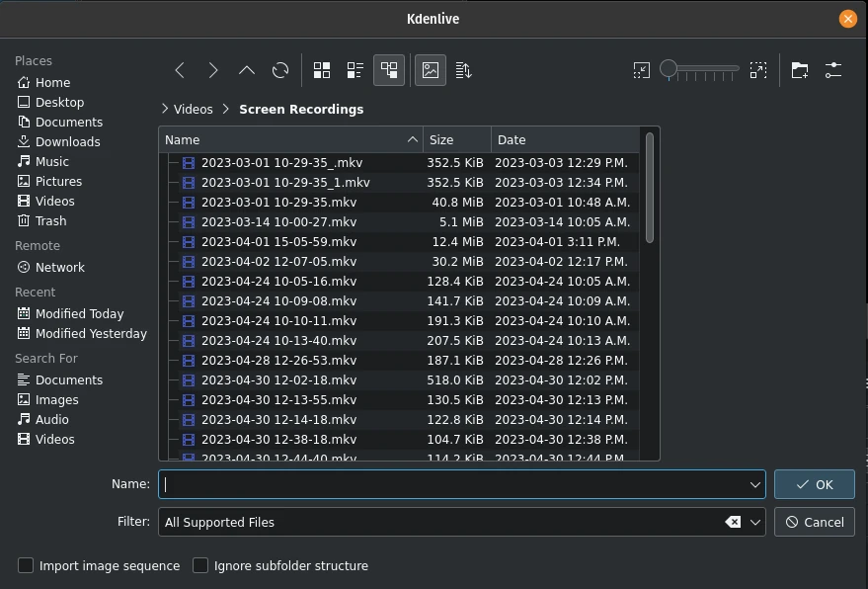Click the zoom-in icon right of slider
The image size is (868, 589).
758,70
